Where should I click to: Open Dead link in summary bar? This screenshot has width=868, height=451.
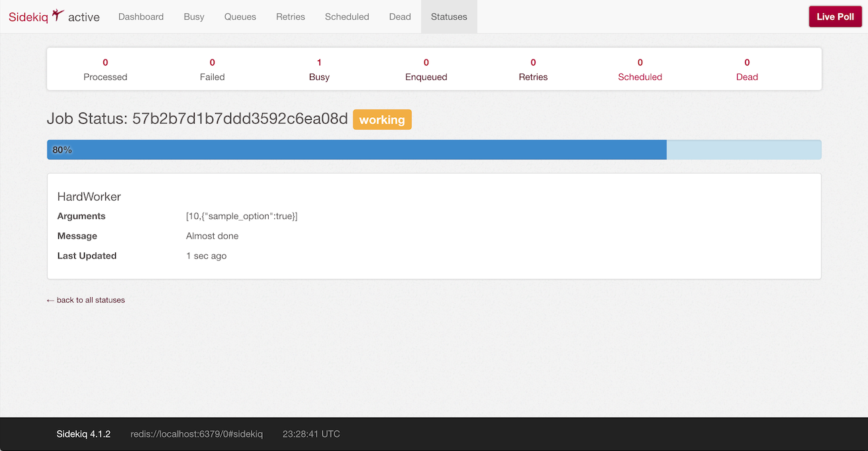tap(747, 70)
